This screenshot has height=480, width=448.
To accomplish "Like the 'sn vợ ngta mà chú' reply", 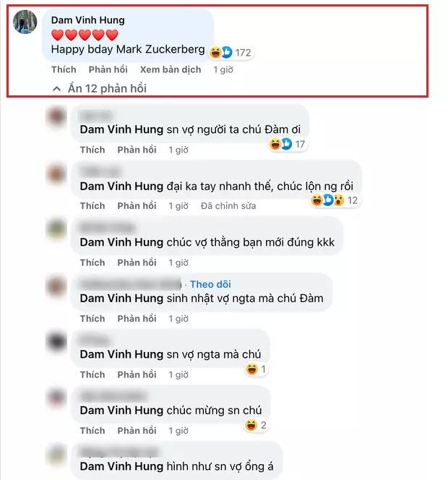I will pos(92,374).
